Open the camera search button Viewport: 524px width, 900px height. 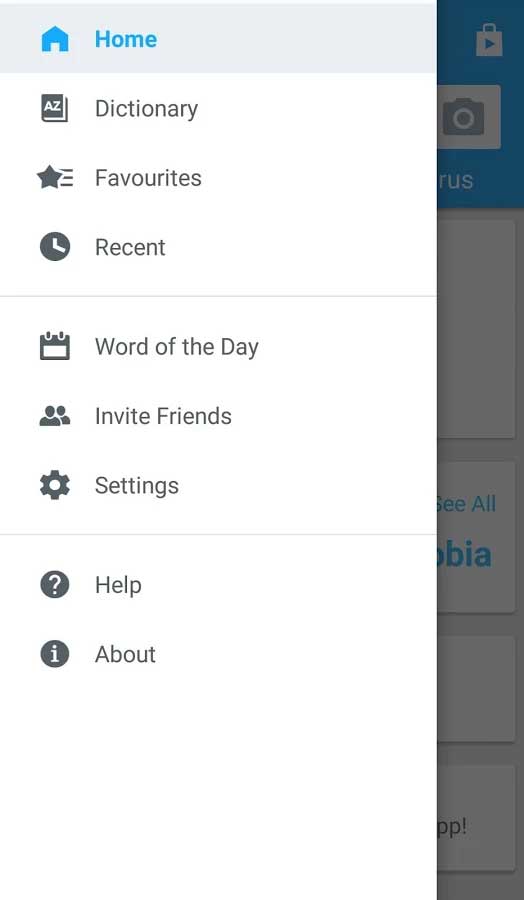click(x=469, y=117)
